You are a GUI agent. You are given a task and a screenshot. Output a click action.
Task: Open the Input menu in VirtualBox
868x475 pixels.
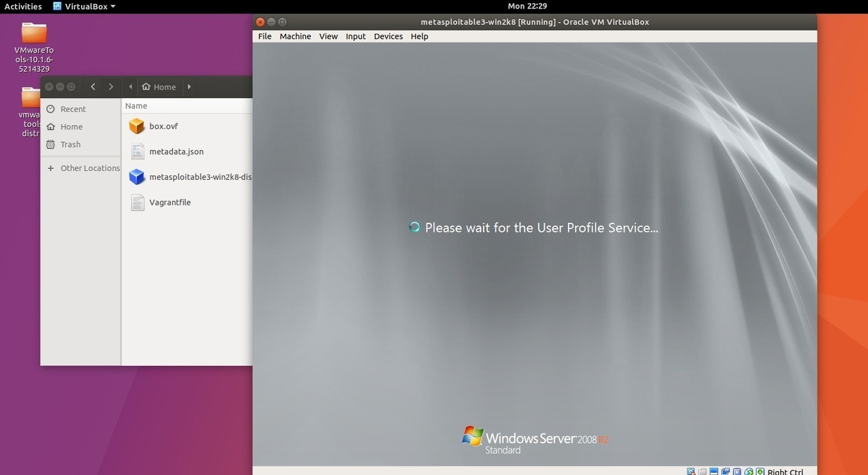tap(356, 36)
